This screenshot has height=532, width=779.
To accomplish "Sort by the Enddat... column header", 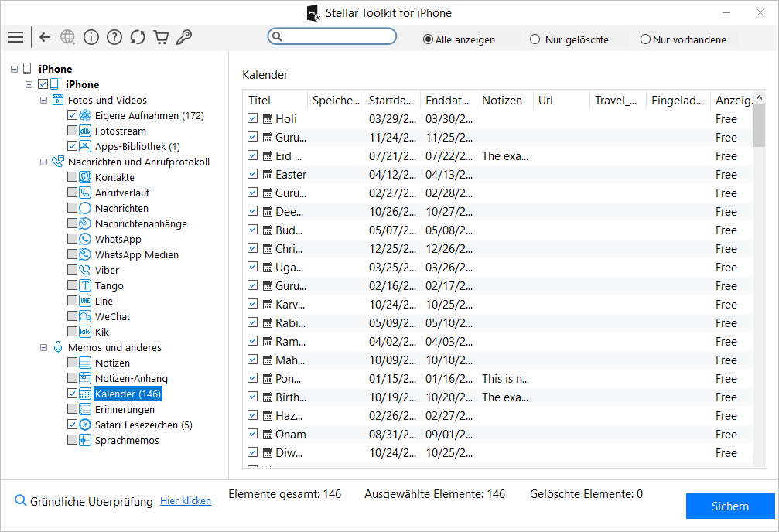I will pyautogui.click(x=449, y=101).
